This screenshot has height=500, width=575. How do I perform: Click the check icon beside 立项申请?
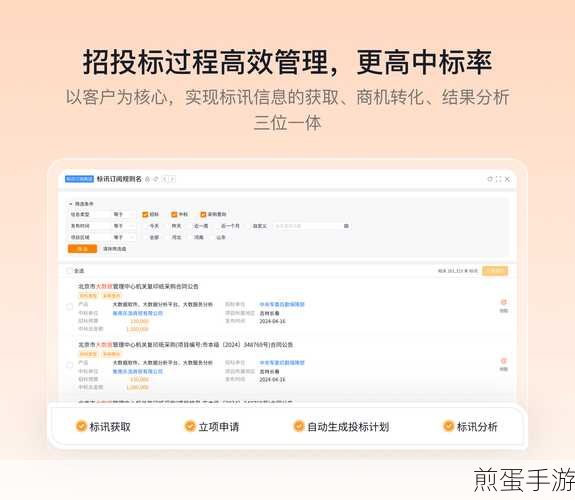(x=190, y=426)
